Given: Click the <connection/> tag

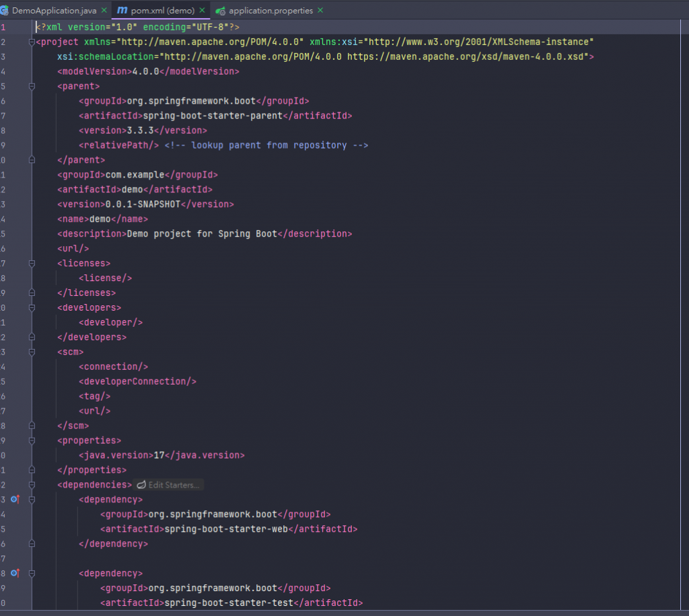Looking at the screenshot, I should [x=113, y=367].
